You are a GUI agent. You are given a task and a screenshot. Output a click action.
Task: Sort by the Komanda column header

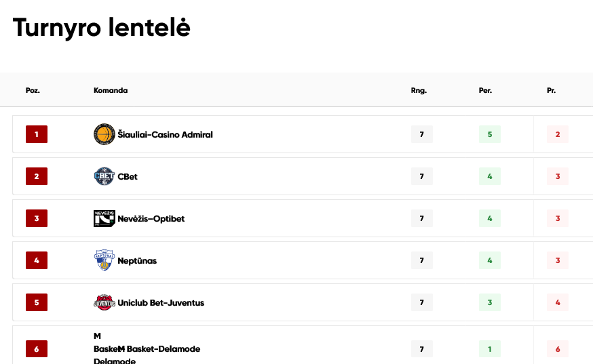click(x=111, y=90)
